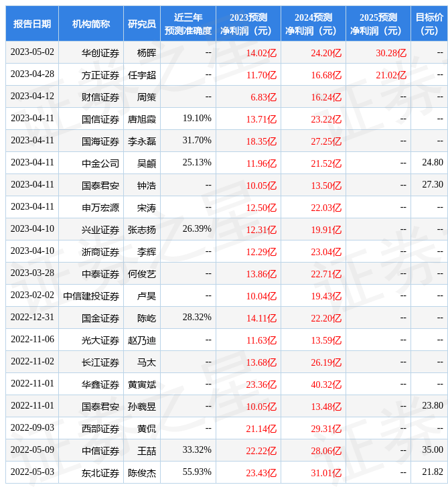Image resolution: width=448 pixels, height=489 pixels.
Task: Select institution 长江证券
Action: click(x=100, y=363)
